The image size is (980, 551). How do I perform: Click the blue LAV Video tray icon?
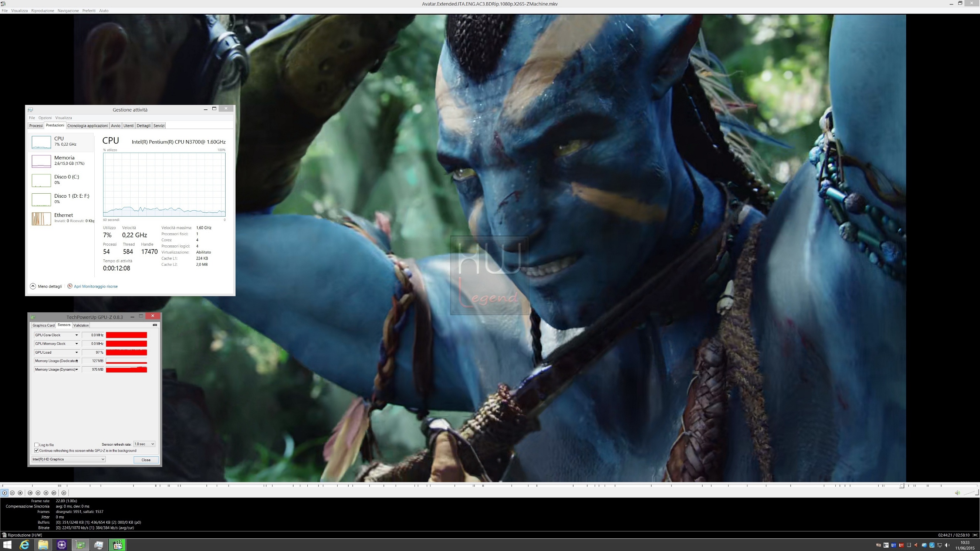tap(894, 545)
